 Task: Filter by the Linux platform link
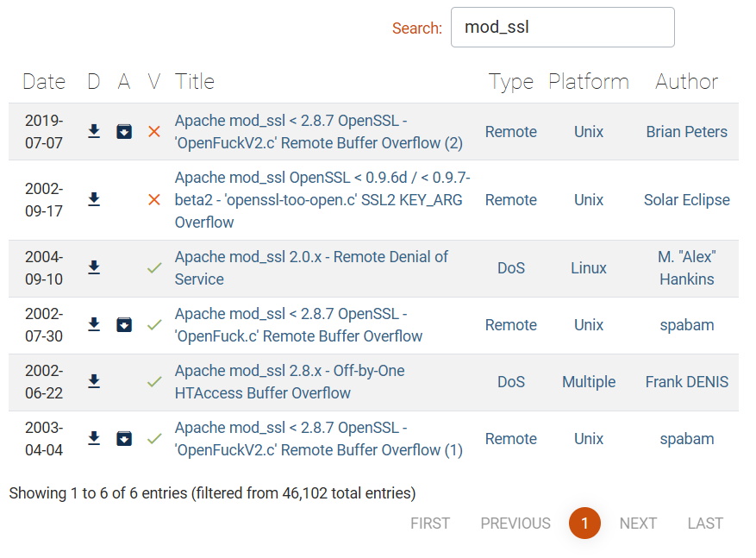(589, 267)
